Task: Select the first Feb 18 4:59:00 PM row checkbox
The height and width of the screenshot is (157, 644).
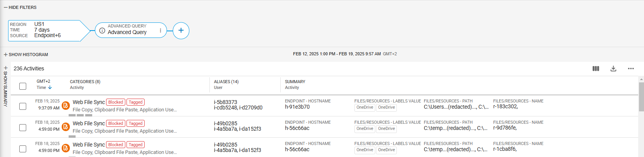Action: click(x=23, y=127)
